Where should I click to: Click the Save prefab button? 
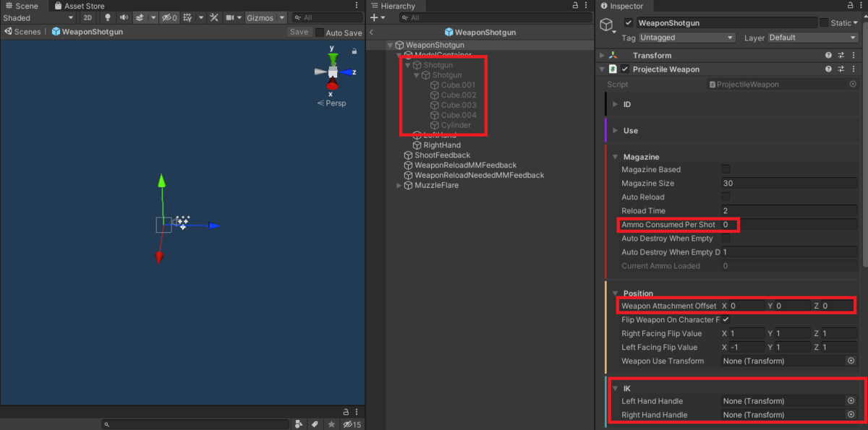coord(299,32)
